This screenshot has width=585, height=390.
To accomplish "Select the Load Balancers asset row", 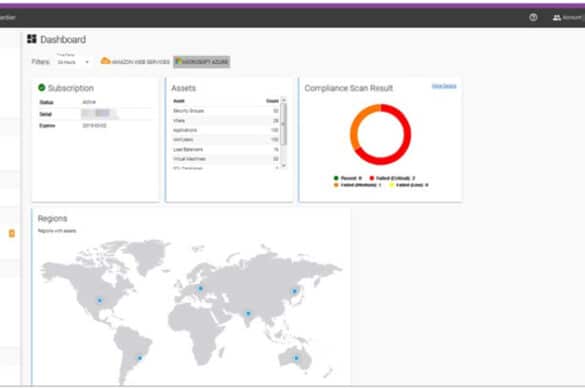I will click(x=226, y=149).
